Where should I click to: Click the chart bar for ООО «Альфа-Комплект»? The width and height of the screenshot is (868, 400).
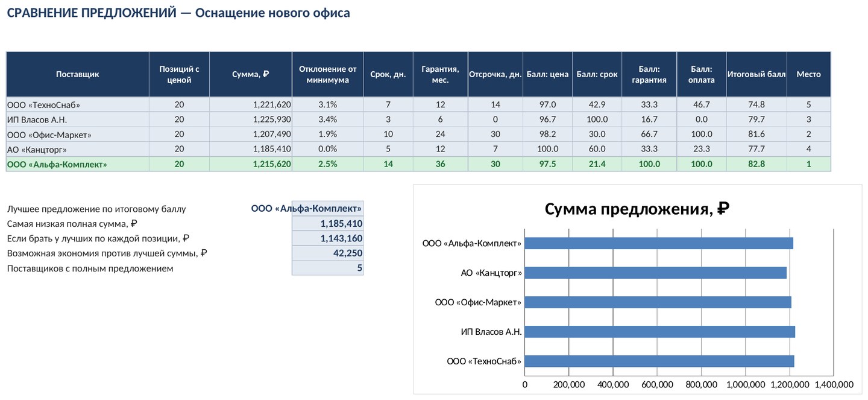pyautogui.click(x=659, y=243)
